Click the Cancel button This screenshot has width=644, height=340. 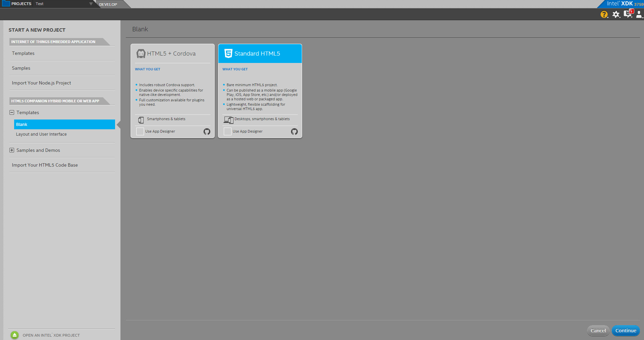coord(598,331)
